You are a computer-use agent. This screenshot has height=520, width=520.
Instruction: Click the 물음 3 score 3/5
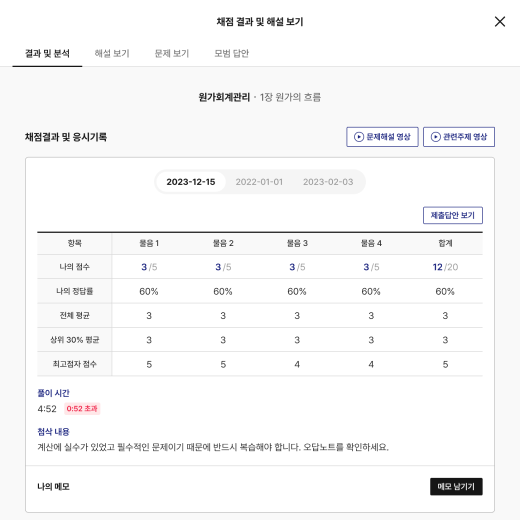297,267
